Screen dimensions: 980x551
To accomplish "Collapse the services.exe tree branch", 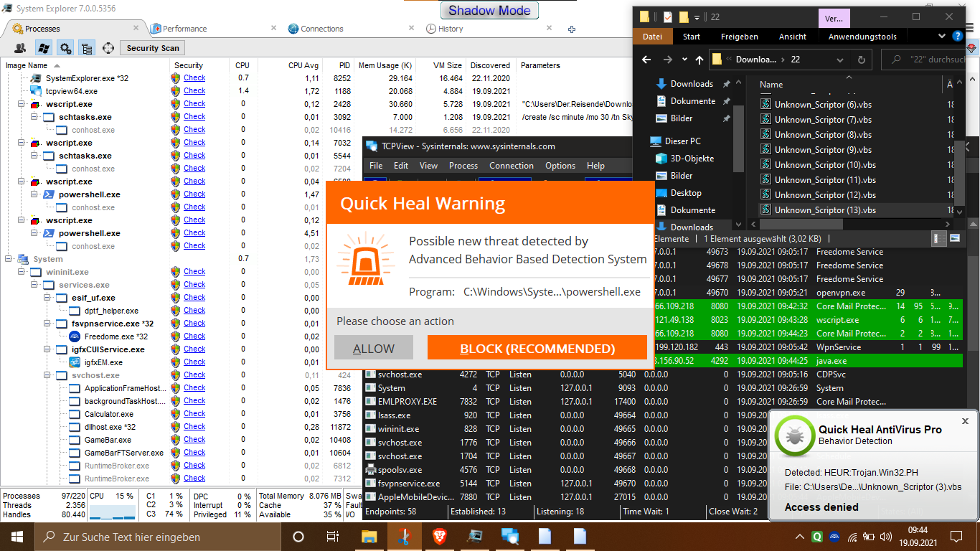I will (x=34, y=285).
